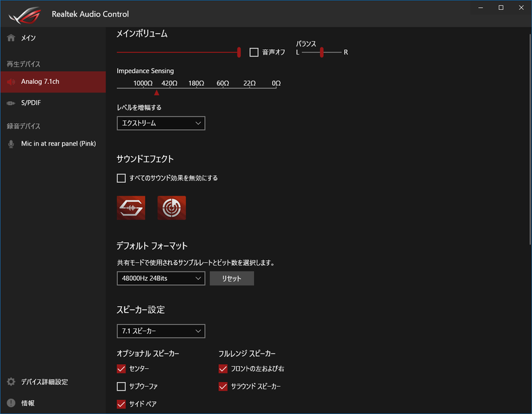Uncheck the センター speaker option
Screen dimensions: 532x414
point(121,369)
